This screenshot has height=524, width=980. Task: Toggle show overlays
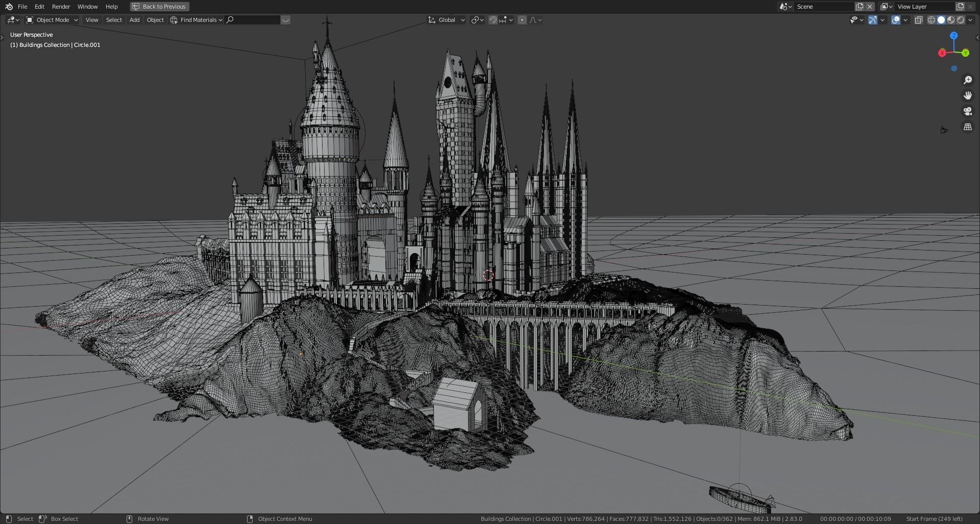point(896,20)
